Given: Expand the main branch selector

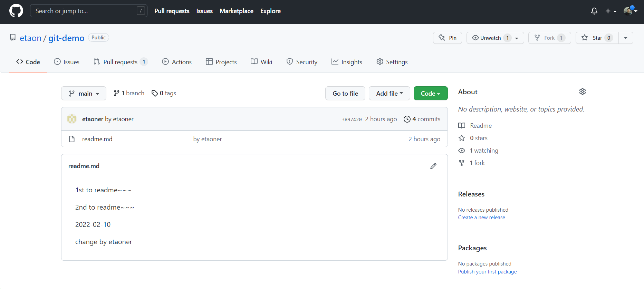Looking at the screenshot, I should [x=84, y=93].
